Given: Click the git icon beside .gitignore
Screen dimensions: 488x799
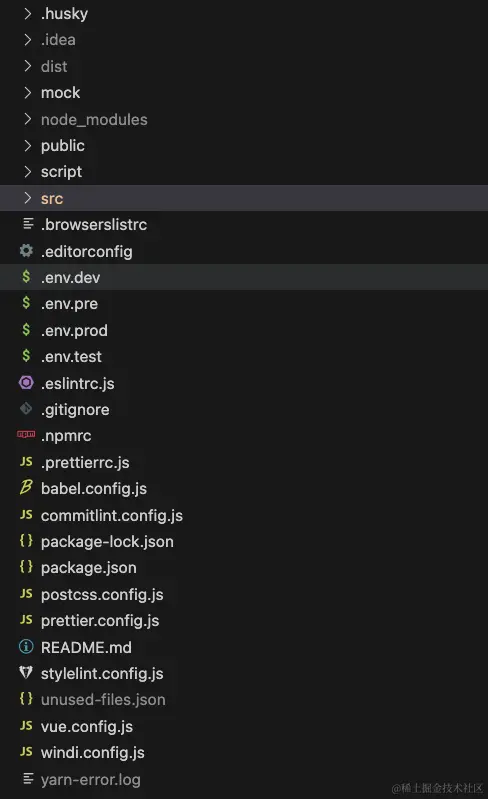Looking at the screenshot, I should coord(26,409).
